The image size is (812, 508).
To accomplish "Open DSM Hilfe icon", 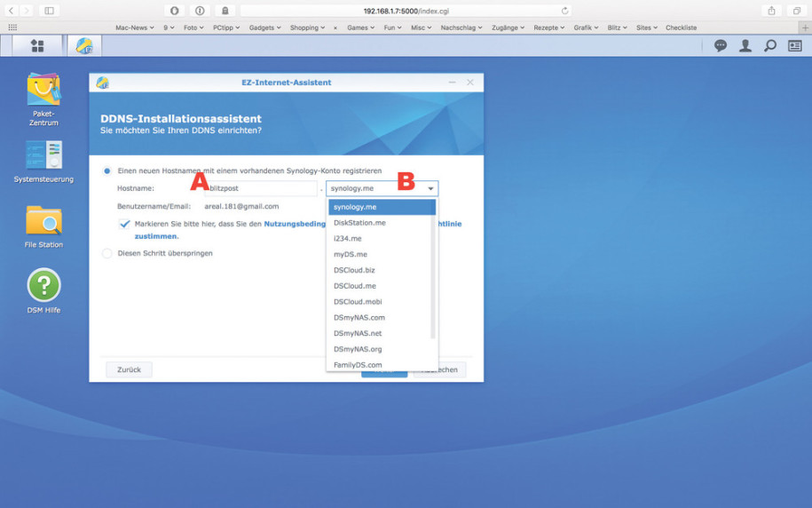I will [43, 290].
